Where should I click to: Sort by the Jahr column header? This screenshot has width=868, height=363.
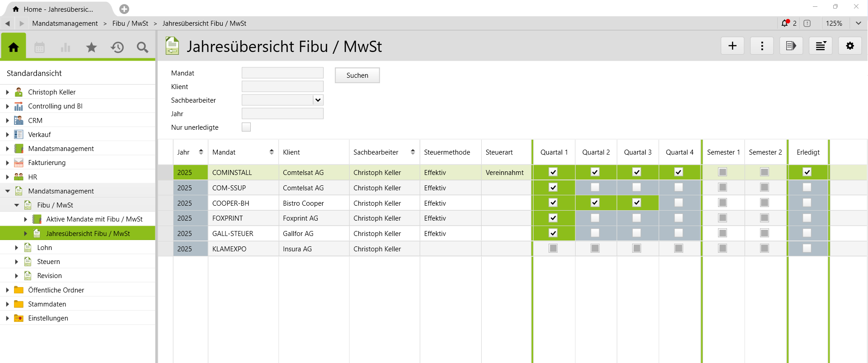[190, 152]
